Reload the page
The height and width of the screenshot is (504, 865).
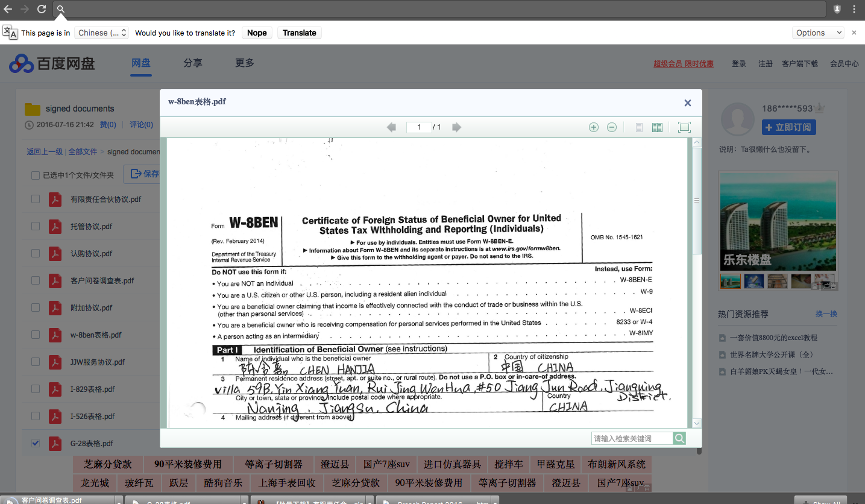42,9
